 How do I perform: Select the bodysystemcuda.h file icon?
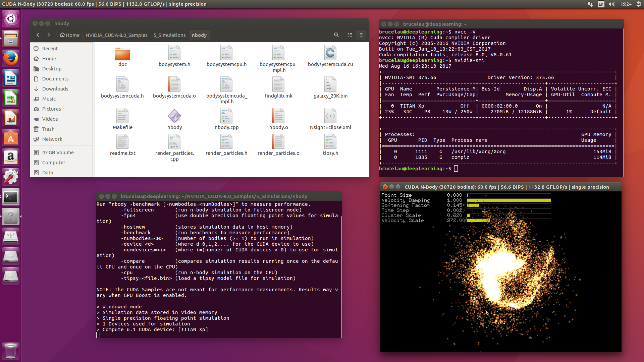(122, 84)
